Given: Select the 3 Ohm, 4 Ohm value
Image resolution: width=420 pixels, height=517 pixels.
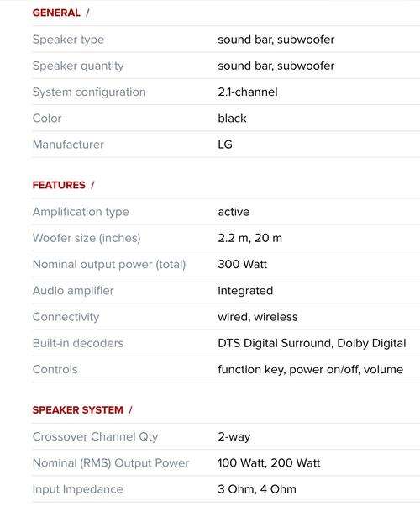Looking at the screenshot, I should pyautogui.click(x=257, y=489).
